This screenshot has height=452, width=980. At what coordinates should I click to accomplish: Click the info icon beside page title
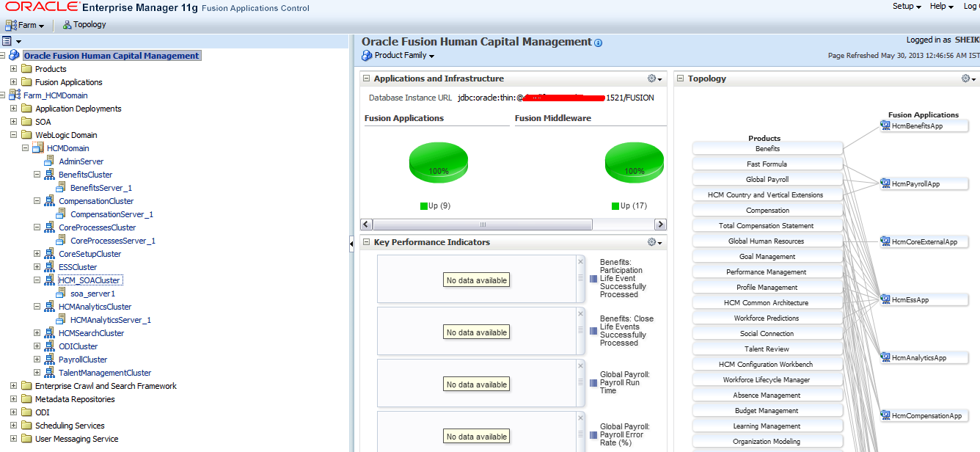598,43
